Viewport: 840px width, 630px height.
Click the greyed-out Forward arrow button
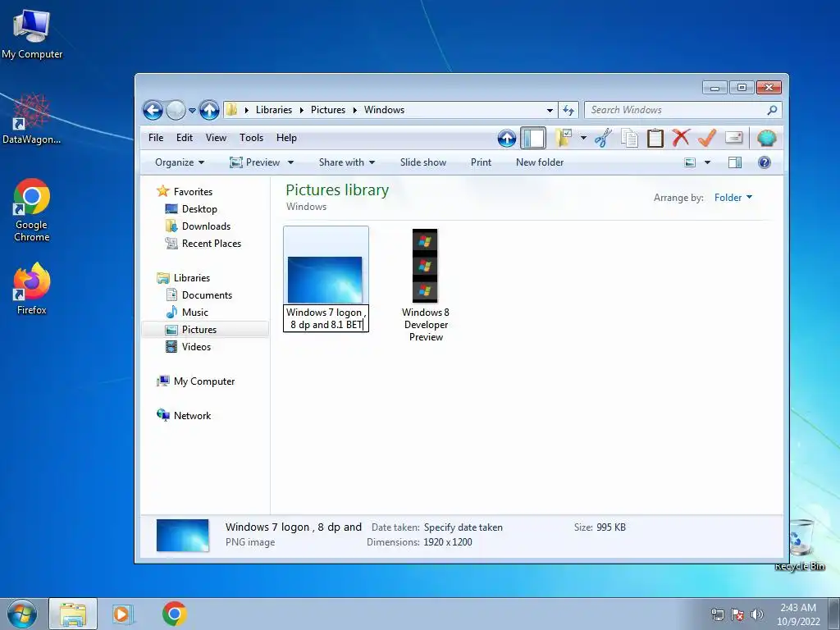[x=176, y=111]
